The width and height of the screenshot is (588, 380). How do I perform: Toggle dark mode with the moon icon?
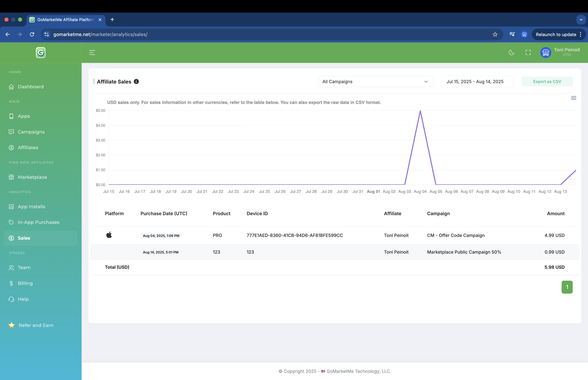(511, 53)
